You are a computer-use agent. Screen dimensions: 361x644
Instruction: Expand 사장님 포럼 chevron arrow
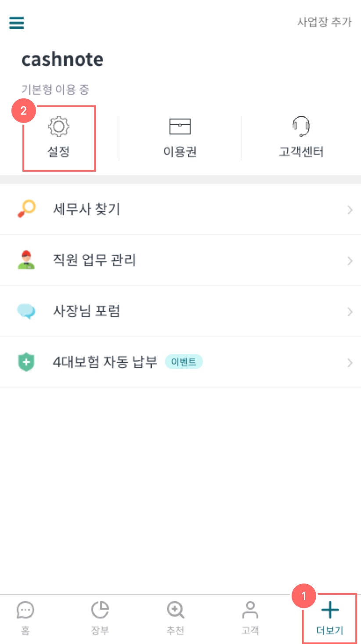pos(350,311)
